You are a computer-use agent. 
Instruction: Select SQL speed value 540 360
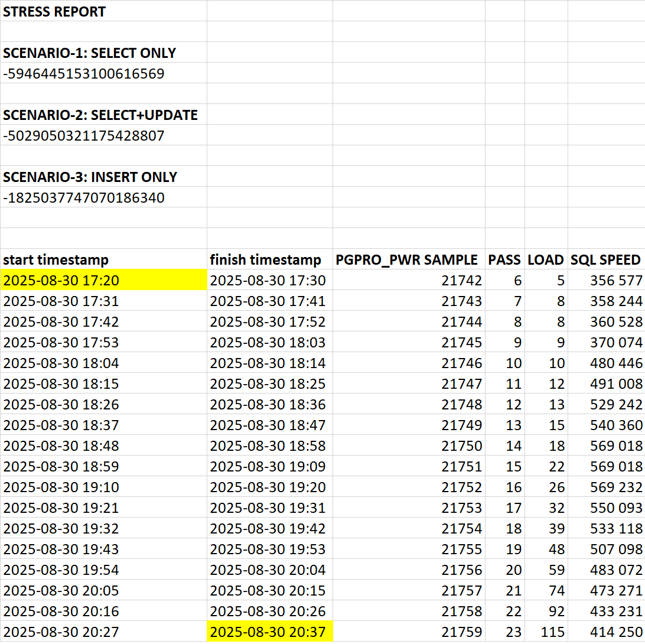tap(607, 425)
